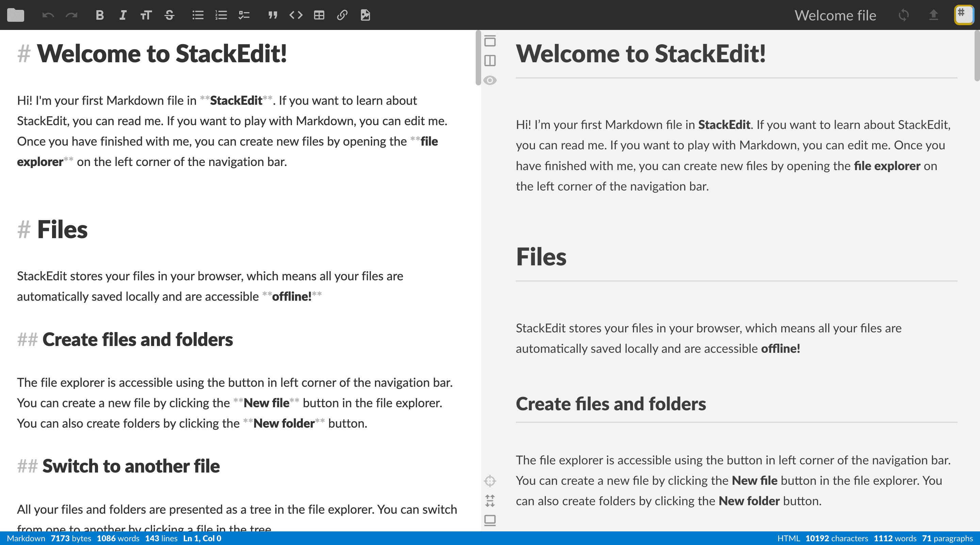The image size is (980, 545).
Task: Click 'HTML' label in status bar
Action: pos(789,538)
